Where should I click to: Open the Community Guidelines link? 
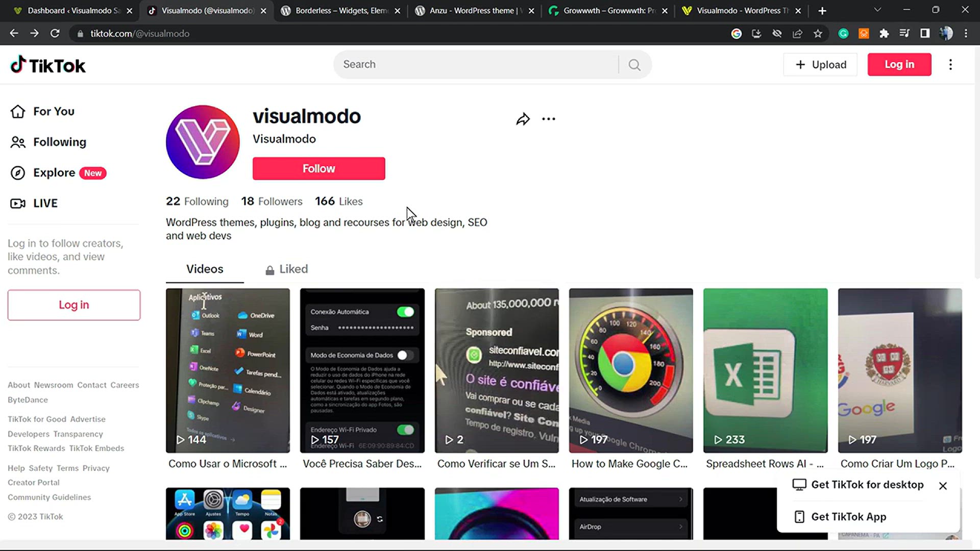coord(49,497)
